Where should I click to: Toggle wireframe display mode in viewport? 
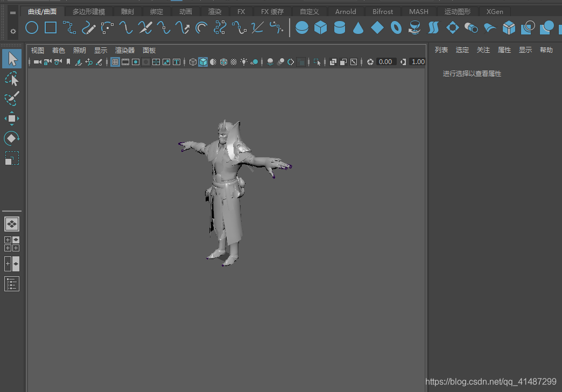coord(193,62)
